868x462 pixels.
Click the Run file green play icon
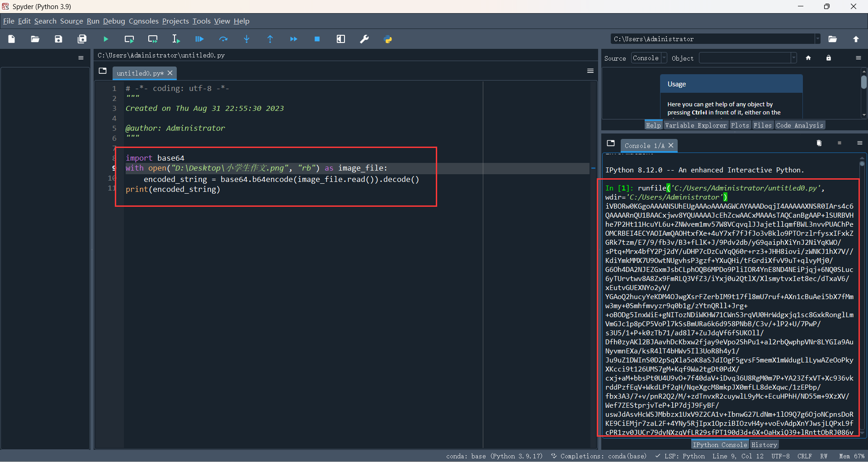pyautogui.click(x=106, y=39)
